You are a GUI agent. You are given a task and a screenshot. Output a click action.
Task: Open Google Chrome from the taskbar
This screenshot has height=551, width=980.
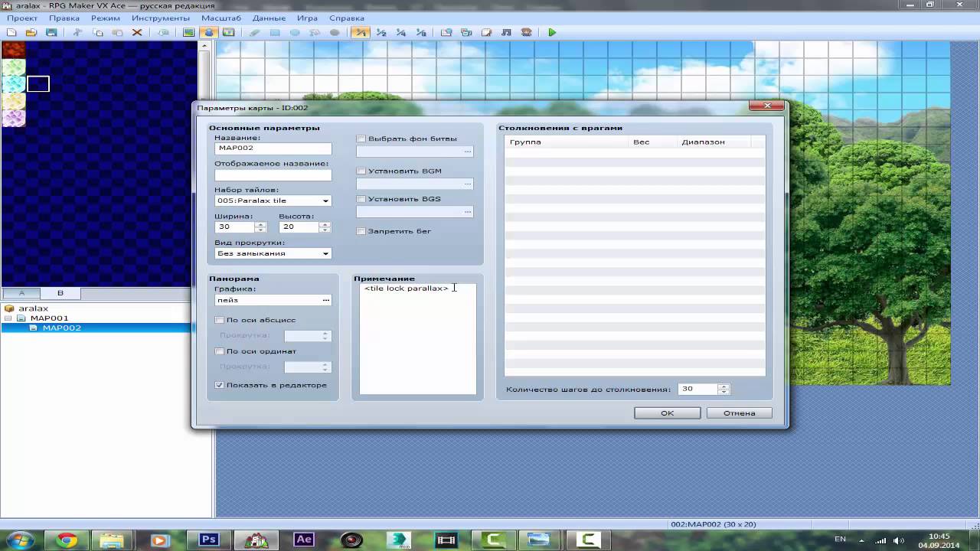click(x=67, y=540)
